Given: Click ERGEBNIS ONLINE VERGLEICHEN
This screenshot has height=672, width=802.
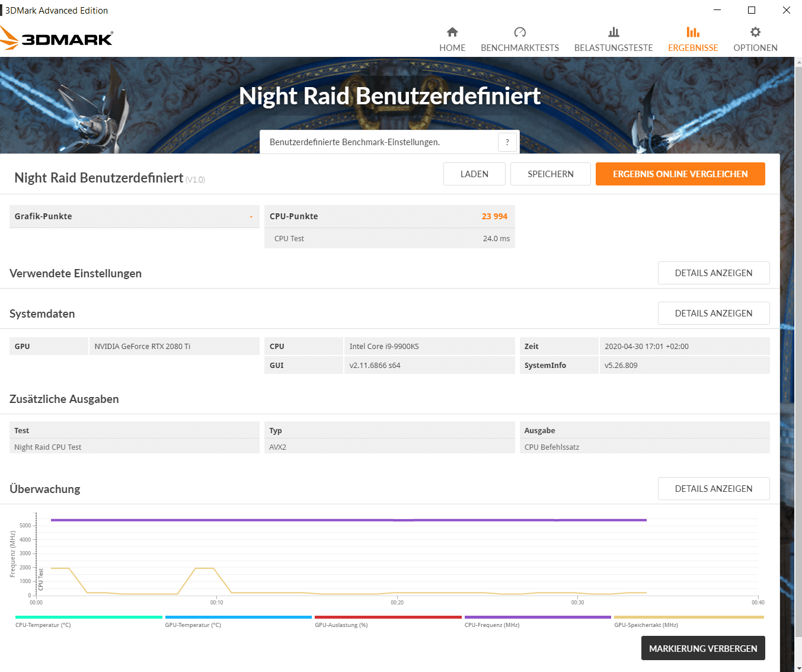Looking at the screenshot, I should coord(680,174).
